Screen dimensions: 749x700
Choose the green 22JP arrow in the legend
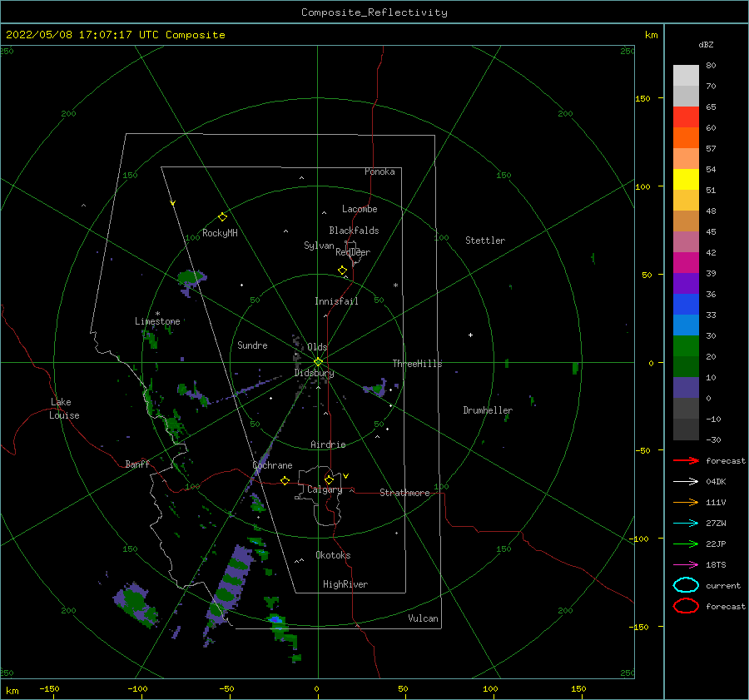pyautogui.click(x=686, y=544)
